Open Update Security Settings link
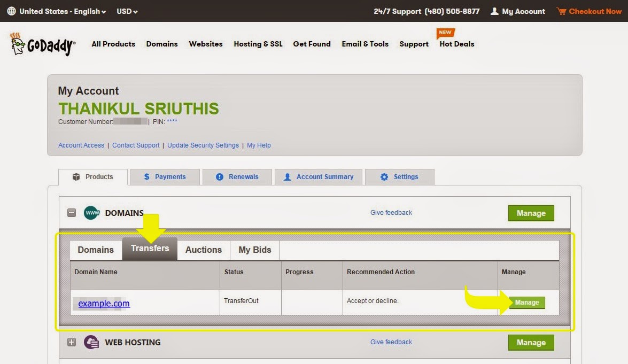This screenshot has height=364, width=628. 203,145
